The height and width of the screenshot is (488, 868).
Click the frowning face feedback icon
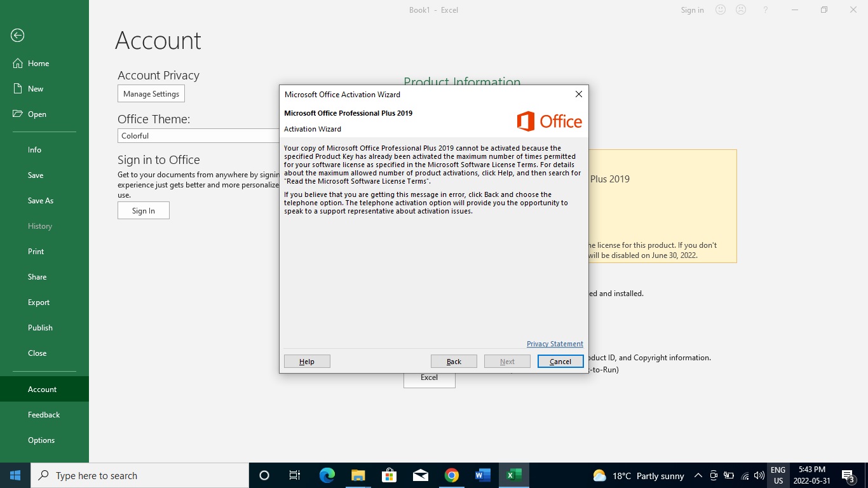tap(740, 10)
